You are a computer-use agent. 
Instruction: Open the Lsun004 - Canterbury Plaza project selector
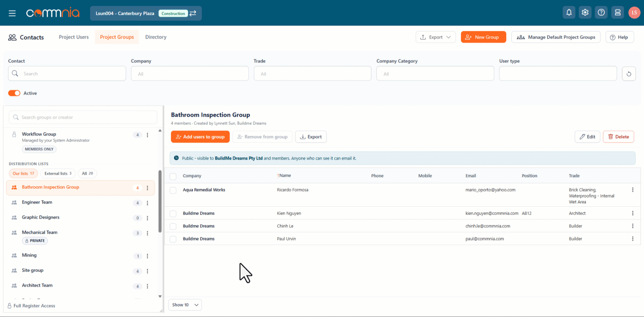[x=146, y=13]
